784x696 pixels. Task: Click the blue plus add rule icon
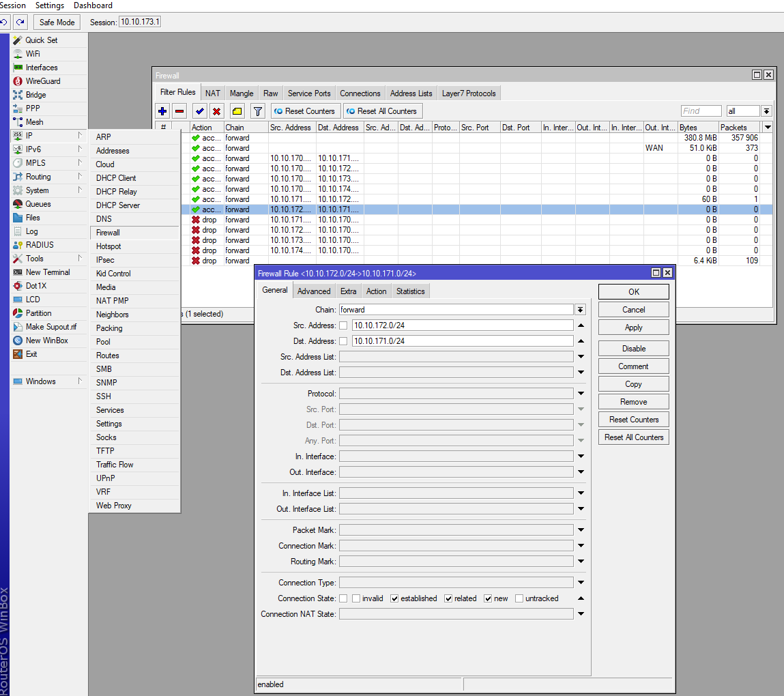pyautogui.click(x=162, y=111)
